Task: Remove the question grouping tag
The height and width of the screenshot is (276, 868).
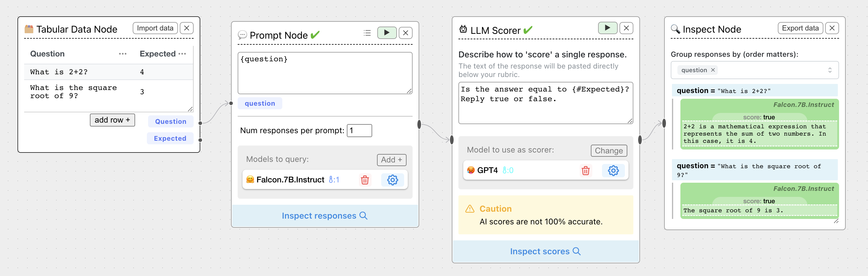Action: 713,70
